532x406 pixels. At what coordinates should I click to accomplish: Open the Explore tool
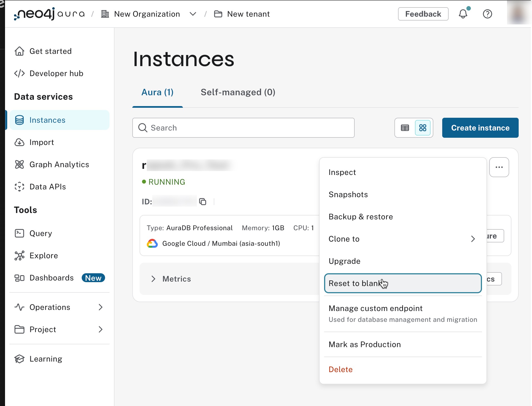pyautogui.click(x=44, y=255)
